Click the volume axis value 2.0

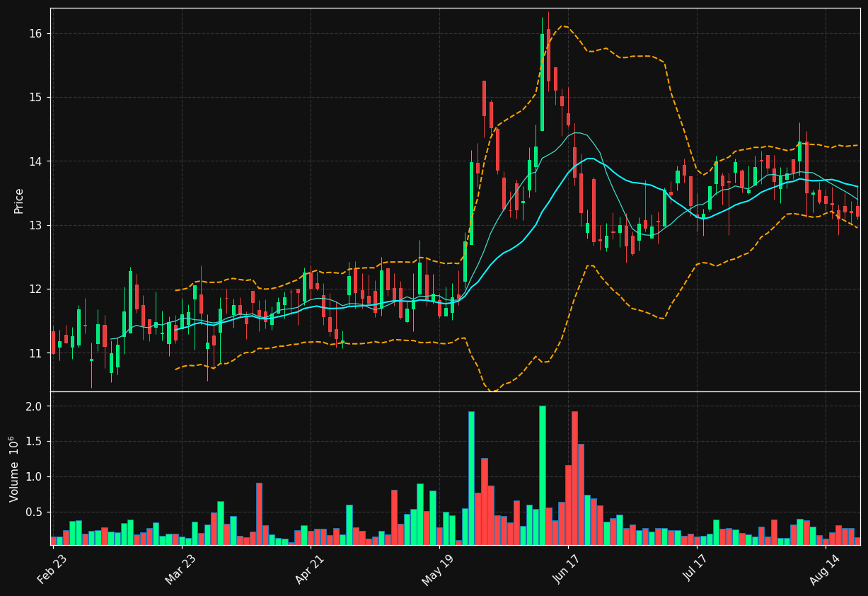click(x=35, y=406)
